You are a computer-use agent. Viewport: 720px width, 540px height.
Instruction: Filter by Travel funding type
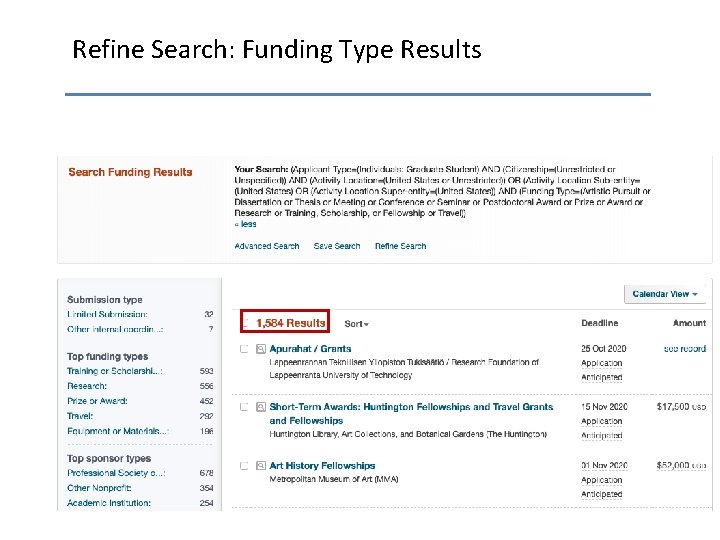click(x=80, y=416)
